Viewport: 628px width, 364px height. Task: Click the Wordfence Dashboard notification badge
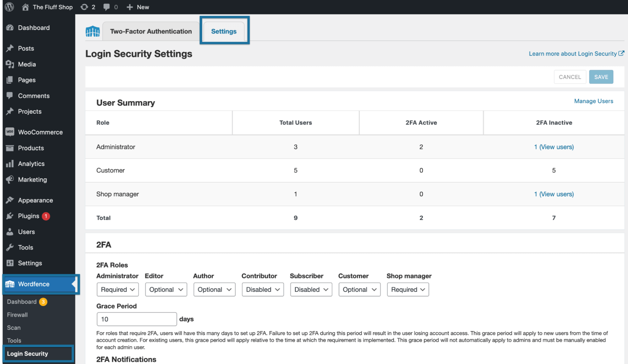43,302
